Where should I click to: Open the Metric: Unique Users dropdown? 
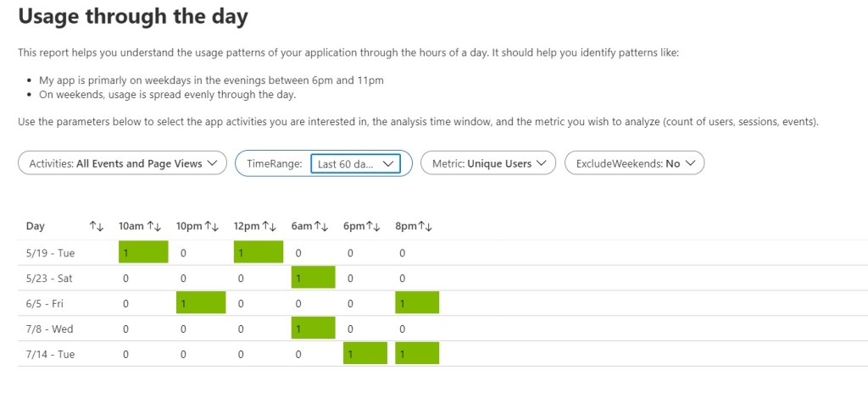click(x=487, y=163)
